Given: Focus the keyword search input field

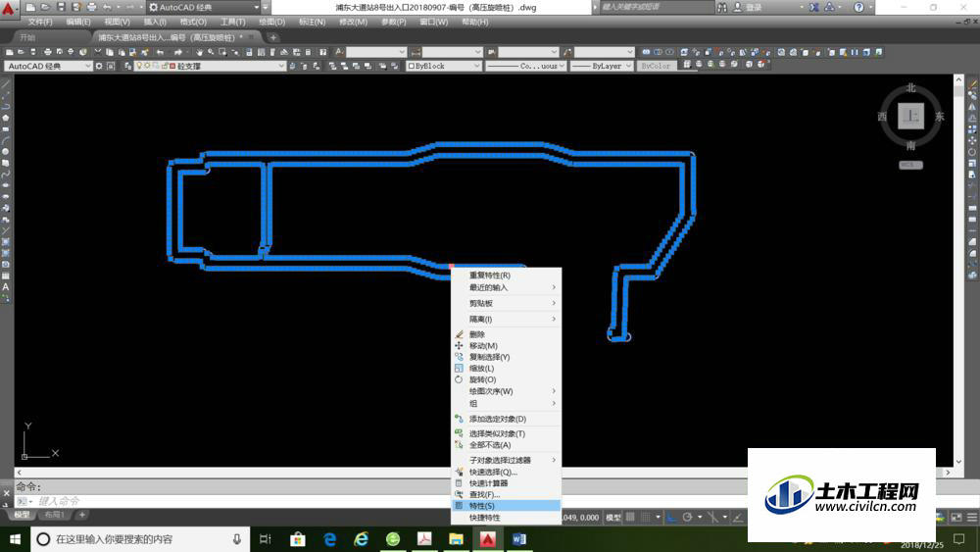Looking at the screenshot, I should [657, 8].
